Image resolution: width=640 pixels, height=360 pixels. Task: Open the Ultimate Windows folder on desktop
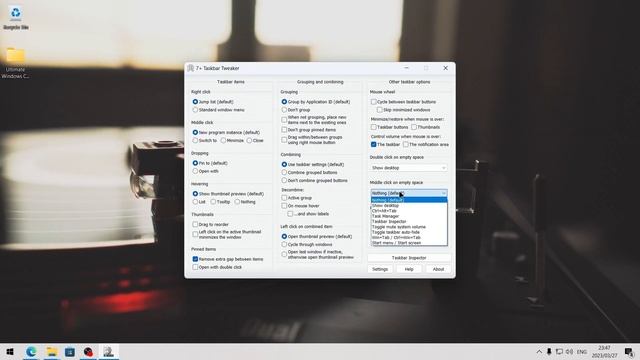tap(16, 63)
